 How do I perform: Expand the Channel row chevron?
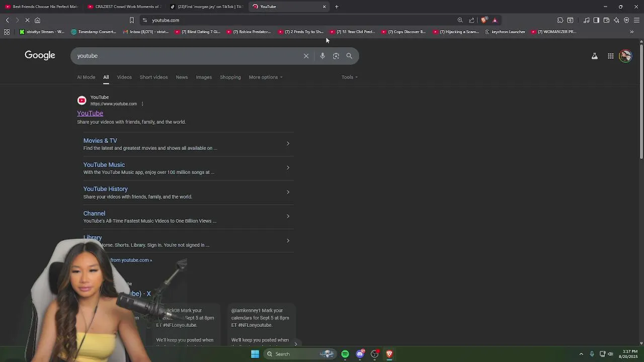288,216
